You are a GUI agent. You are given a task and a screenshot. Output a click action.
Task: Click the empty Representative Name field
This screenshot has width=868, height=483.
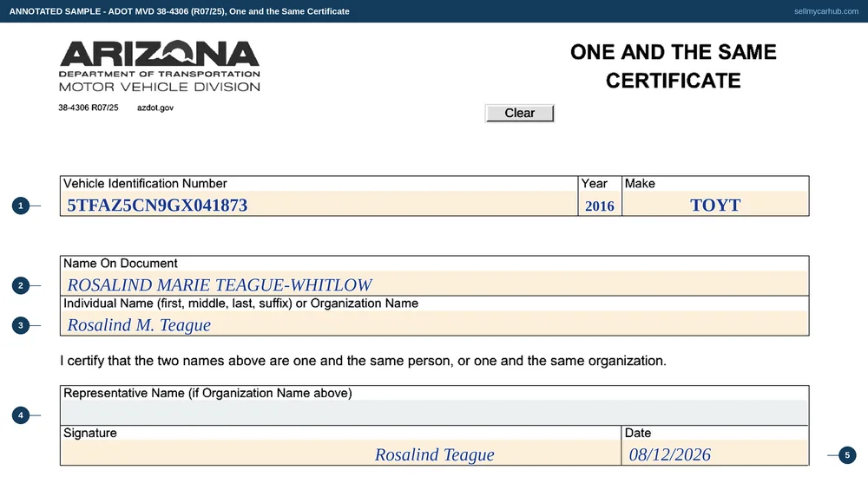pos(435,413)
